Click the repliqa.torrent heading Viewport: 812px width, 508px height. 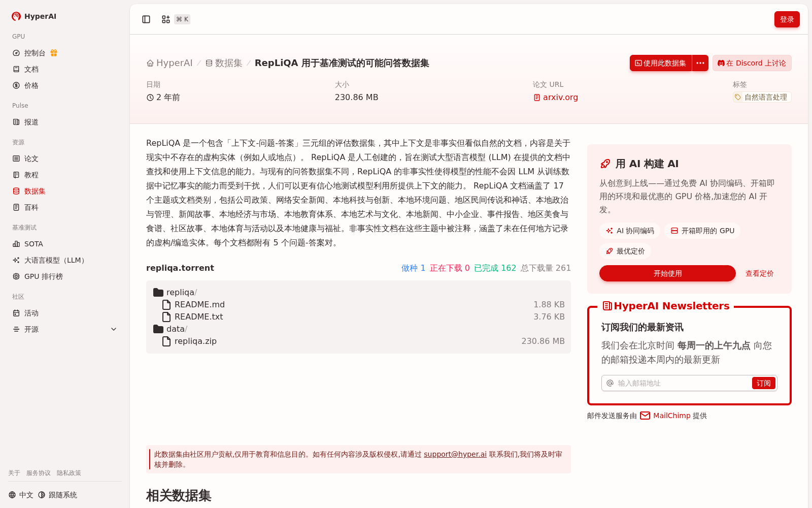(x=180, y=268)
